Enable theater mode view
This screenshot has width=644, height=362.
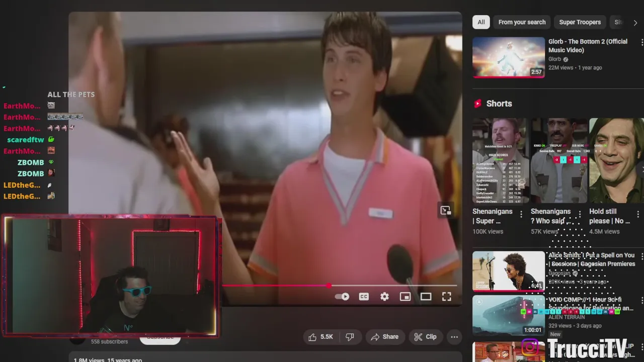(426, 297)
